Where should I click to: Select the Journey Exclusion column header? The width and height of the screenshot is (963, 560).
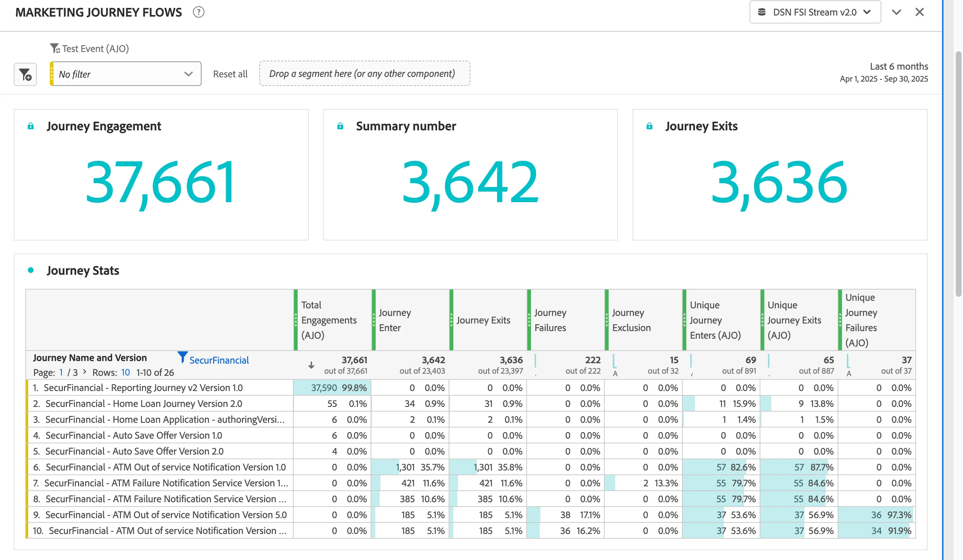pos(644,320)
